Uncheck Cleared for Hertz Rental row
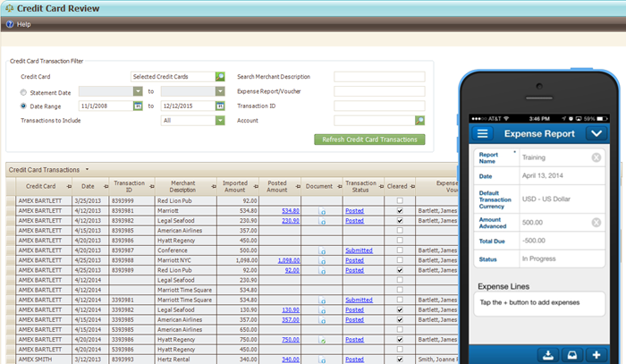626x364 pixels. tap(400, 360)
